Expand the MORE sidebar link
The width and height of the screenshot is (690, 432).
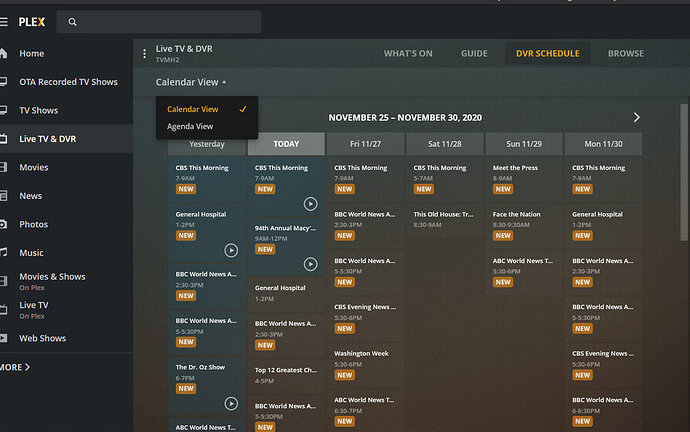pyautogui.click(x=15, y=367)
